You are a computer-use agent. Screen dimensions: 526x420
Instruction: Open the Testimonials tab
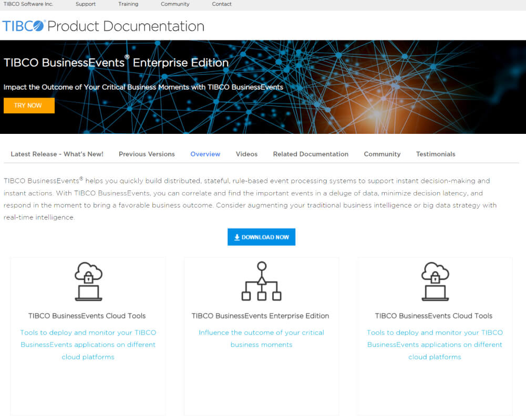436,154
